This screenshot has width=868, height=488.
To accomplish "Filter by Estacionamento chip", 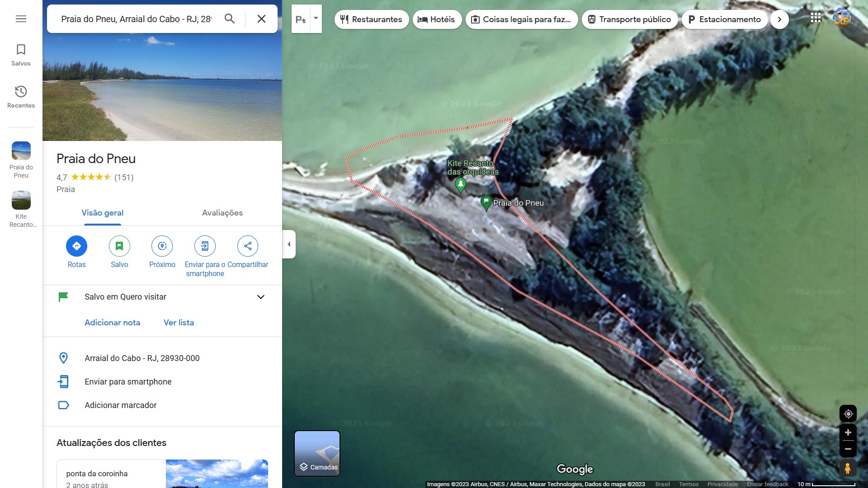I will pyautogui.click(x=725, y=19).
